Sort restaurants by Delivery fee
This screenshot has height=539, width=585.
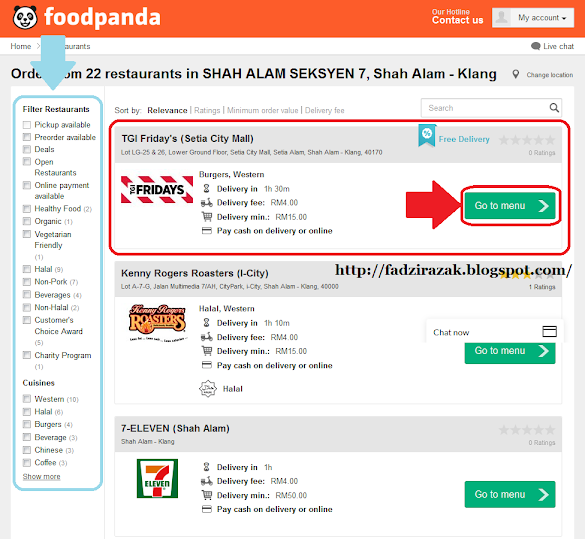click(324, 110)
